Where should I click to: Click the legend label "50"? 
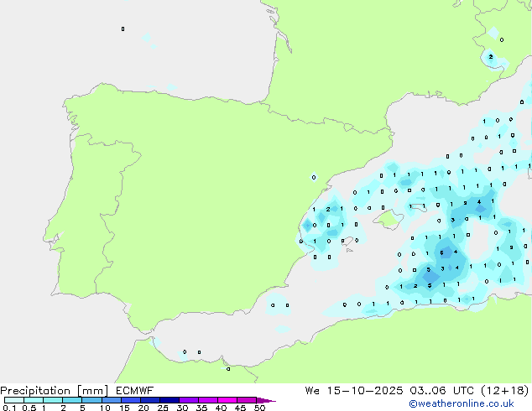pyautogui.click(x=260, y=408)
